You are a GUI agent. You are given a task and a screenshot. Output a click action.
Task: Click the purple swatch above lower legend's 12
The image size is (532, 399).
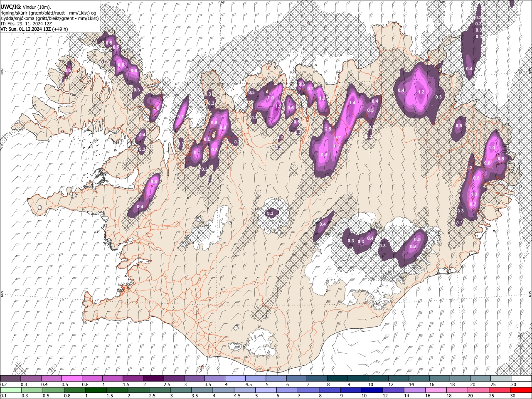coord(393,390)
